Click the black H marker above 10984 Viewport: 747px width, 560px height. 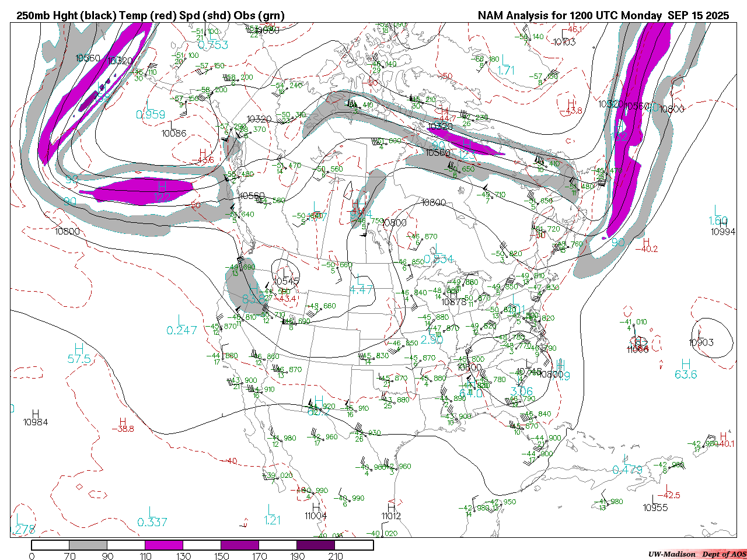(x=36, y=413)
